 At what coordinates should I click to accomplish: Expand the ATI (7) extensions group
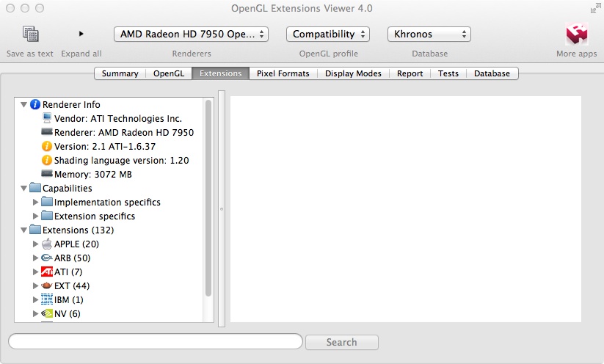tap(35, 272)
